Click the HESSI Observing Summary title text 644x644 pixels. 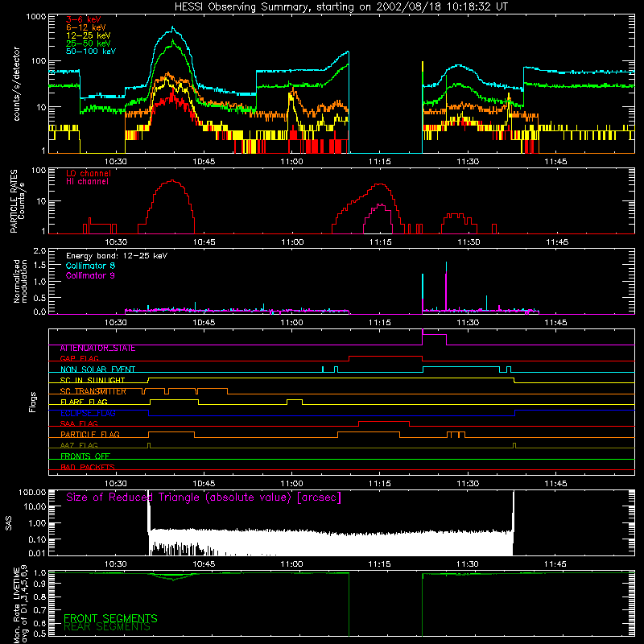(341, 7)
